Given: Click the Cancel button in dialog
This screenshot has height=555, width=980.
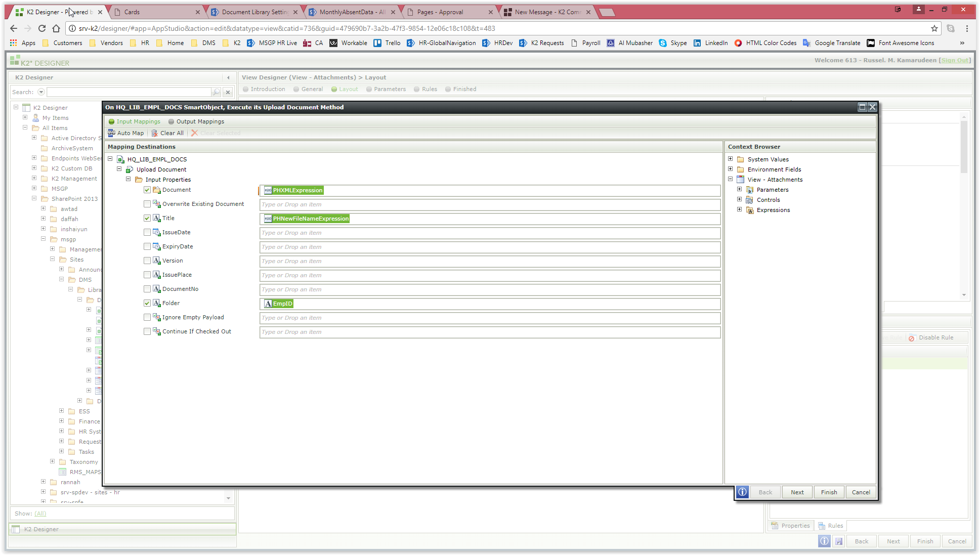Looking at the screenshot, I should [x=861, y=492].
